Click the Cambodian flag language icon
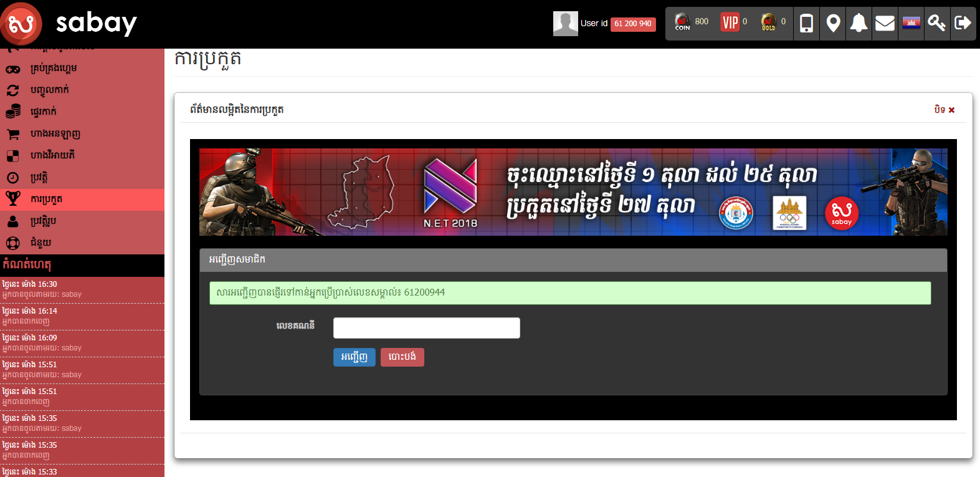Image resolution: width=980 pixels, height=477 pixels. [911, 24]
